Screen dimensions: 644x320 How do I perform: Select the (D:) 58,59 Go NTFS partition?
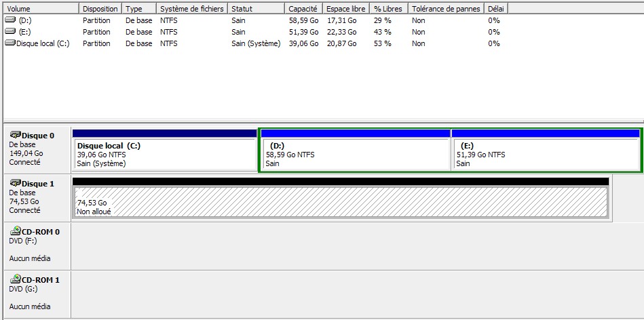point(355,155)
